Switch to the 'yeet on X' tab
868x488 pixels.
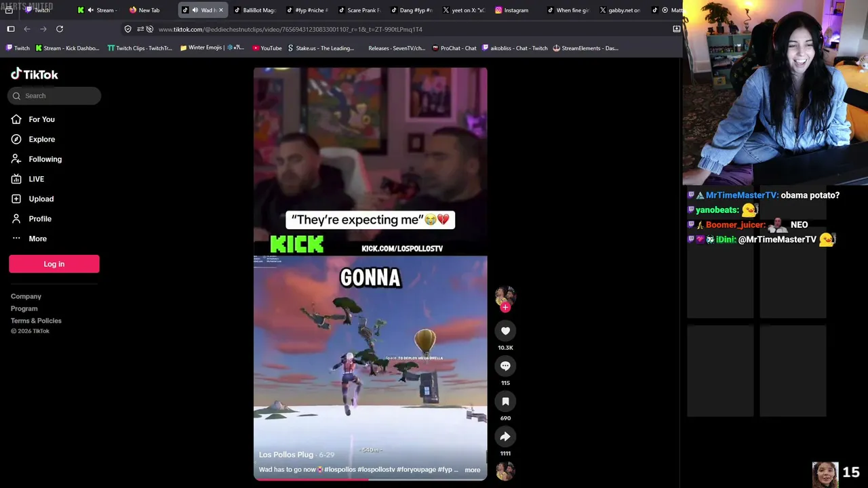465,10
